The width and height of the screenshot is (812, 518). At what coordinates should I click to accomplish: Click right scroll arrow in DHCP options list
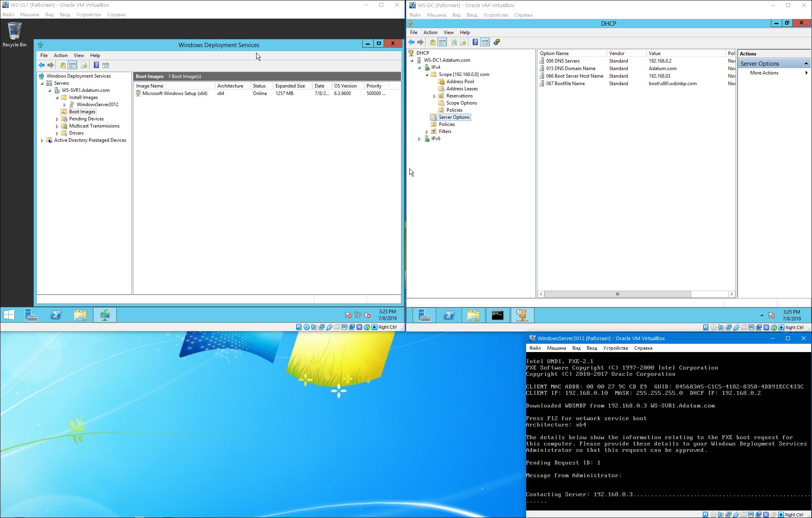coord(732,294)
